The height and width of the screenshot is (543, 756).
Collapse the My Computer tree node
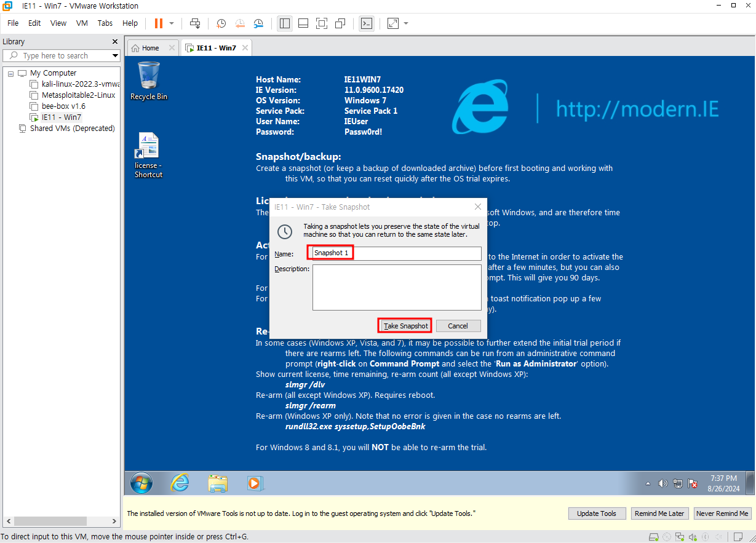[x=10, y=73]
